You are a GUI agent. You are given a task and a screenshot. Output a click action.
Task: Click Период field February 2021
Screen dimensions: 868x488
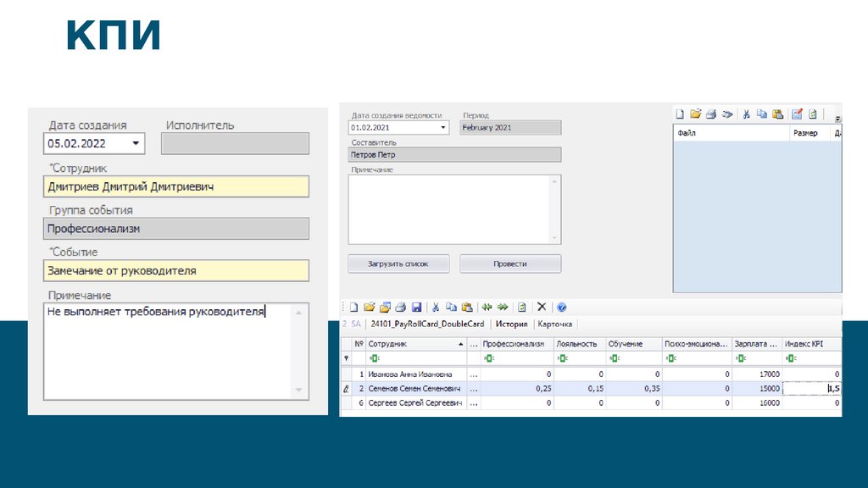click(x=509, y=127)
